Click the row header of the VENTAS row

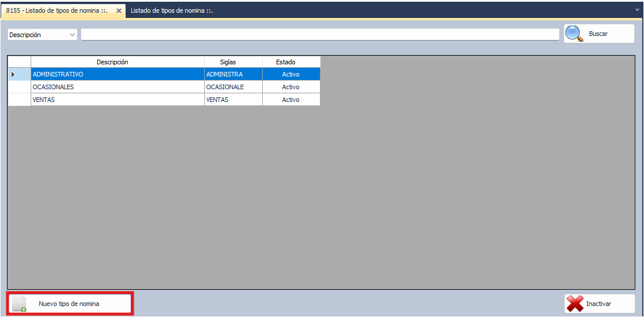[19, 100]
